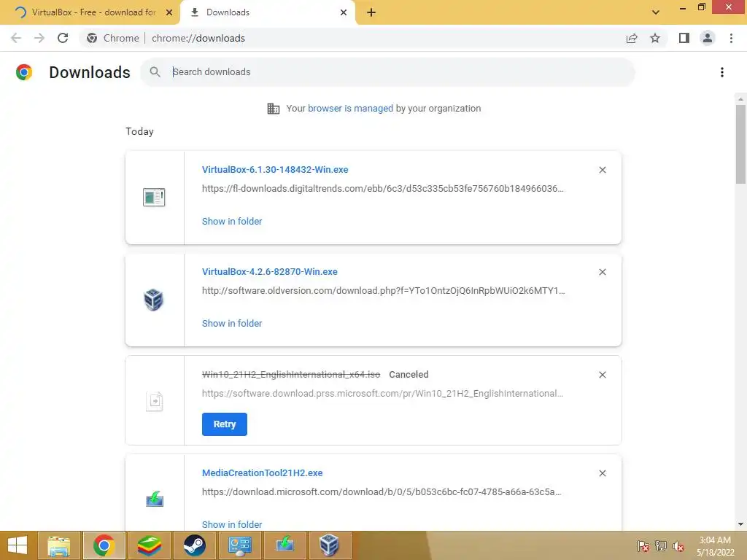
Task: Close the Downloads tab
Action: coord(344,12)
